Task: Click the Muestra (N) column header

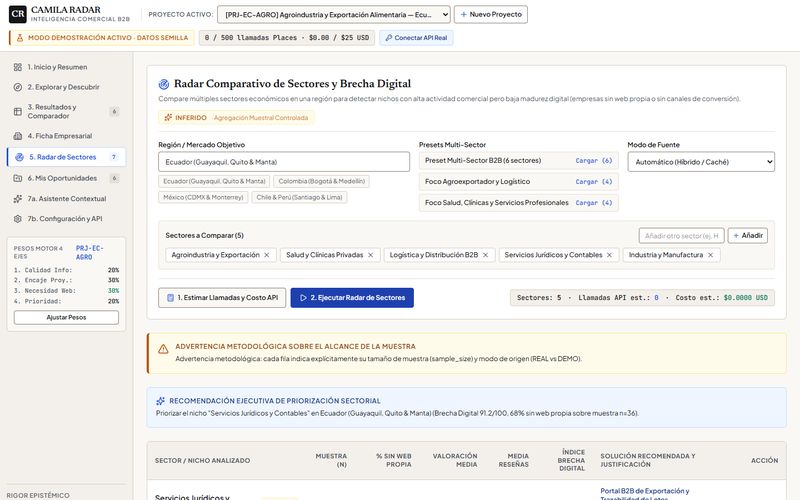Action: click(x=331, y=460)
